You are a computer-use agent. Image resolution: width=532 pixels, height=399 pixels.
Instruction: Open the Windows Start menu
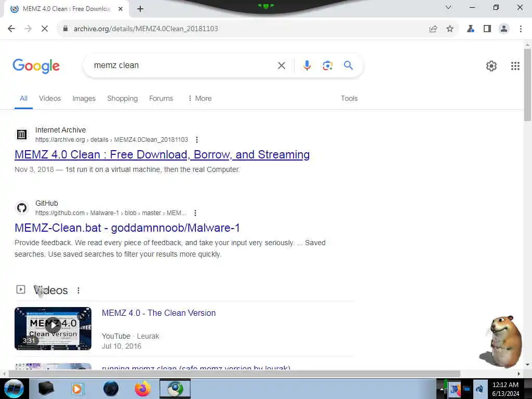(x=14, y=389)
